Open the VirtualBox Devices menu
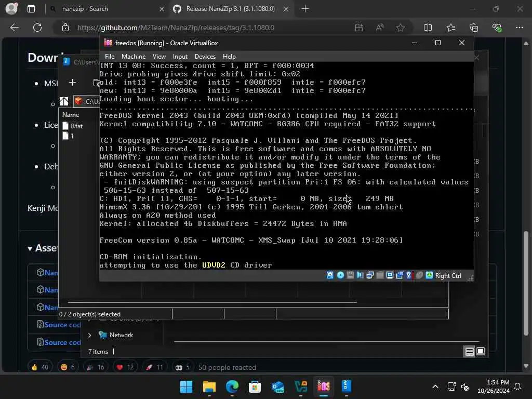532x399 pixels. (x=205, y=57)
